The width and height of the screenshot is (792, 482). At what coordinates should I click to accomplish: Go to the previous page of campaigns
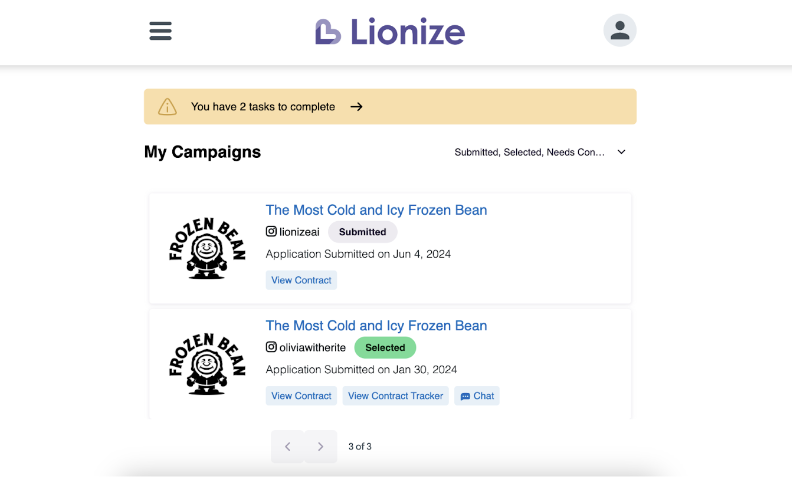point(287,446)
